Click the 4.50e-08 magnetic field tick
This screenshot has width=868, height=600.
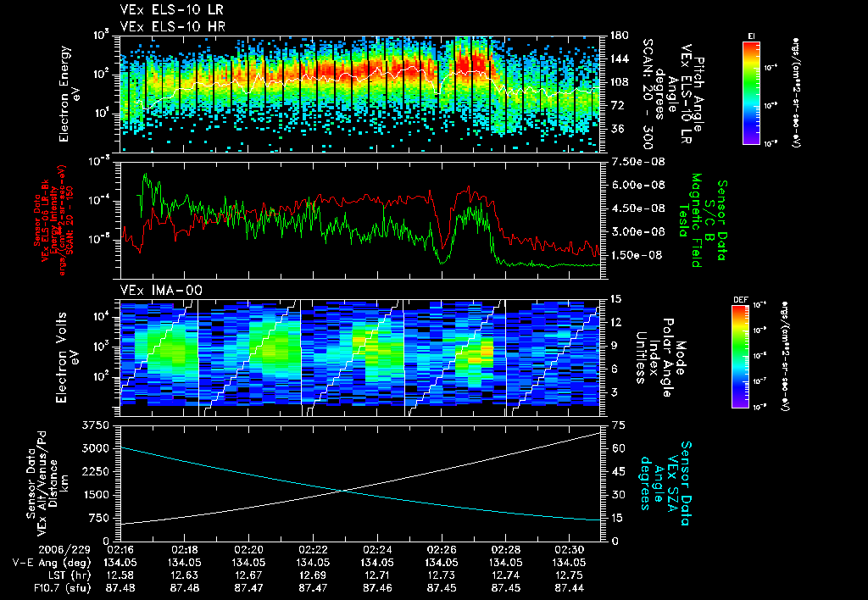[638, 208]
